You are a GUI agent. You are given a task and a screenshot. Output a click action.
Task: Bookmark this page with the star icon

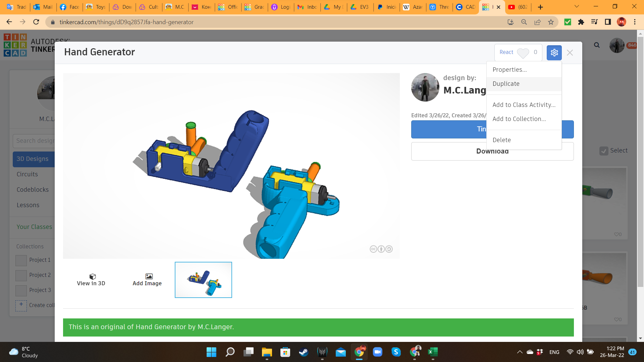tap(551, 22)
